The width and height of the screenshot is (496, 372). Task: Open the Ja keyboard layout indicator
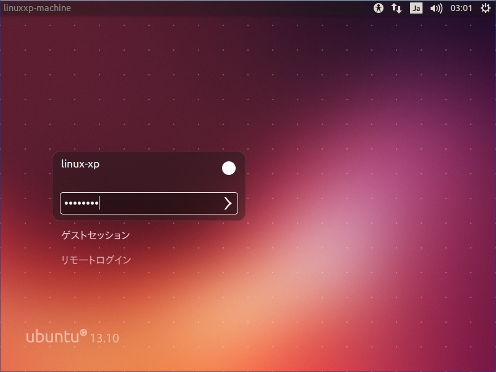[x=416, y=8]
